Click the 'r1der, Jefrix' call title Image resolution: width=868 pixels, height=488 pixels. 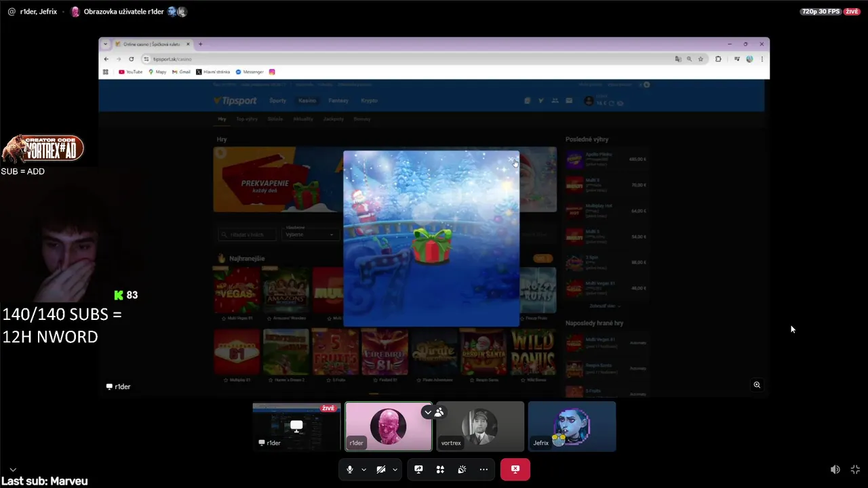pos(39,12)
